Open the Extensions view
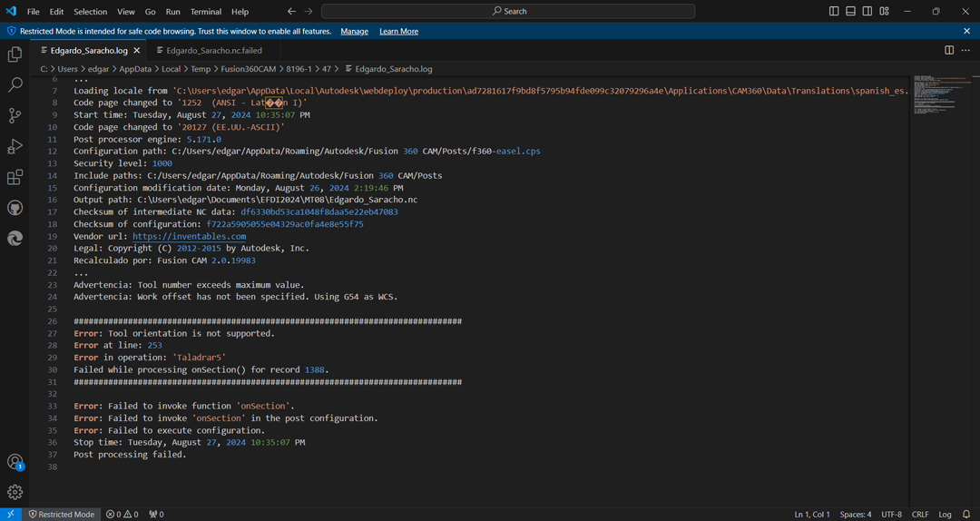The width and height of the screenshot is (980, 521). tap(15, 177)
